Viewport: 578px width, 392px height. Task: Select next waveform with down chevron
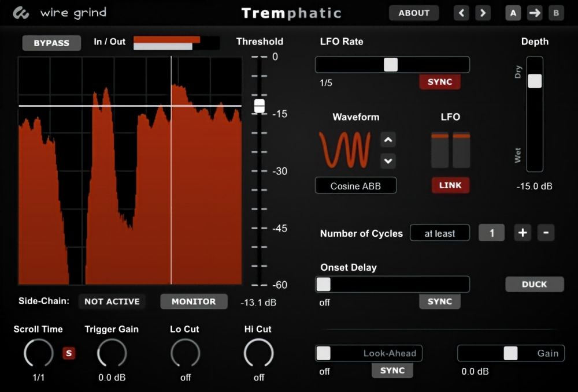[388, 161]
